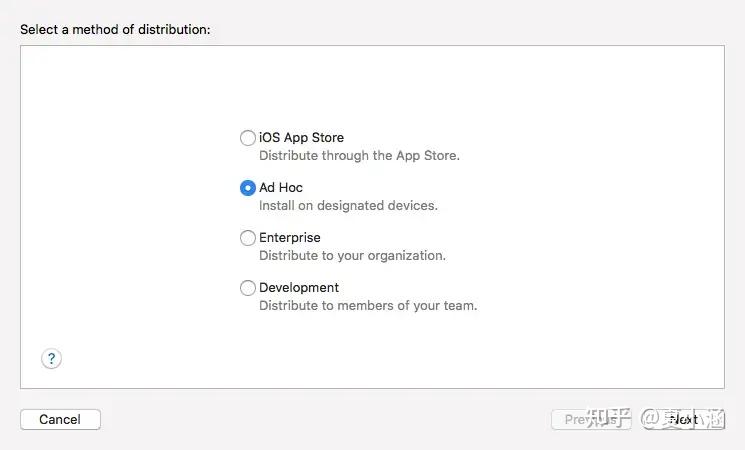
Task: Click the "iOS App Store" label text
Action: [x=301, y=138]
